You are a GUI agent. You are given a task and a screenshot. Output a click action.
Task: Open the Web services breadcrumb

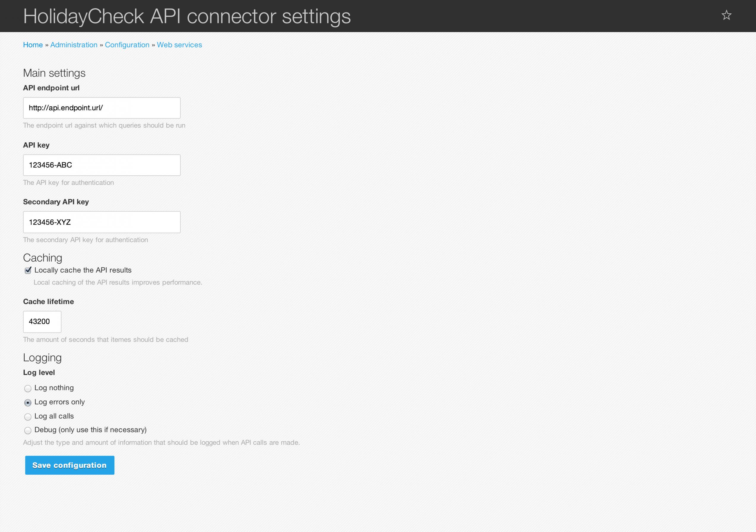179,45
